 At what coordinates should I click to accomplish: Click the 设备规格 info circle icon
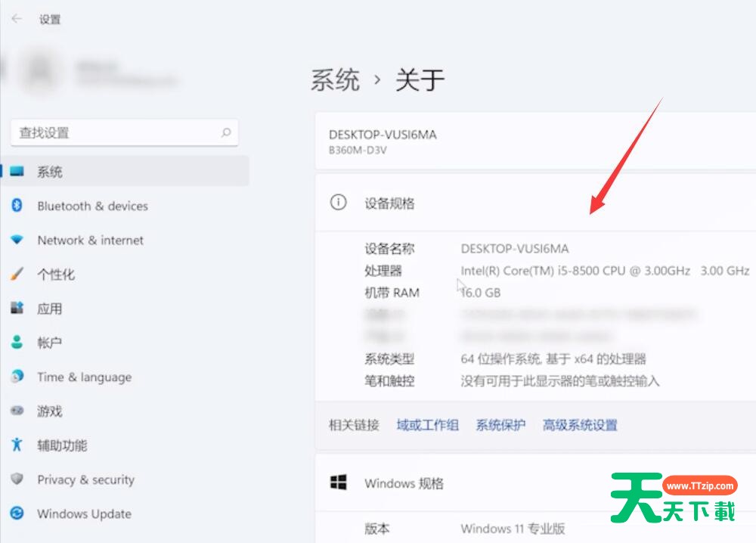click(x=338, y=203)
